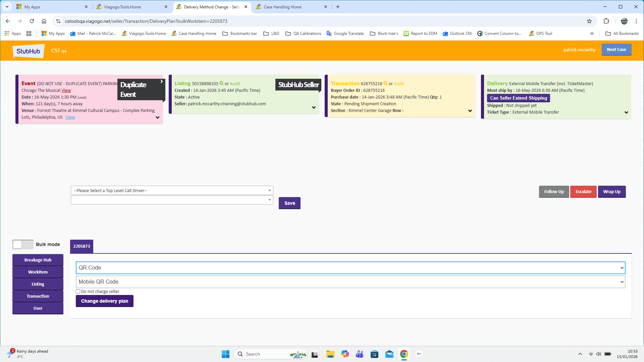Viewport: 644px width, 362px height.
Task: Switch to Case Handling Home tab
Action: pos(282,7)
